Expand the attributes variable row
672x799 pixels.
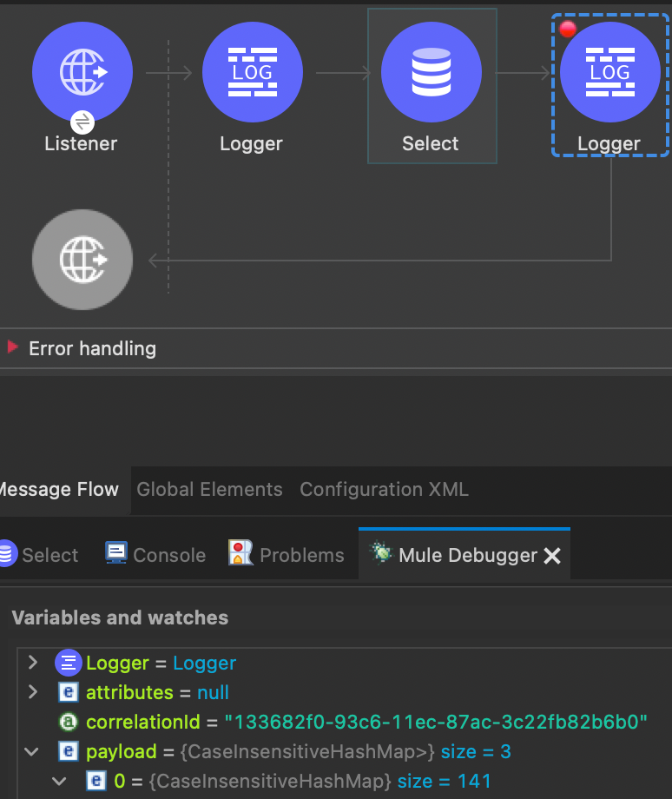coord(32,692)
